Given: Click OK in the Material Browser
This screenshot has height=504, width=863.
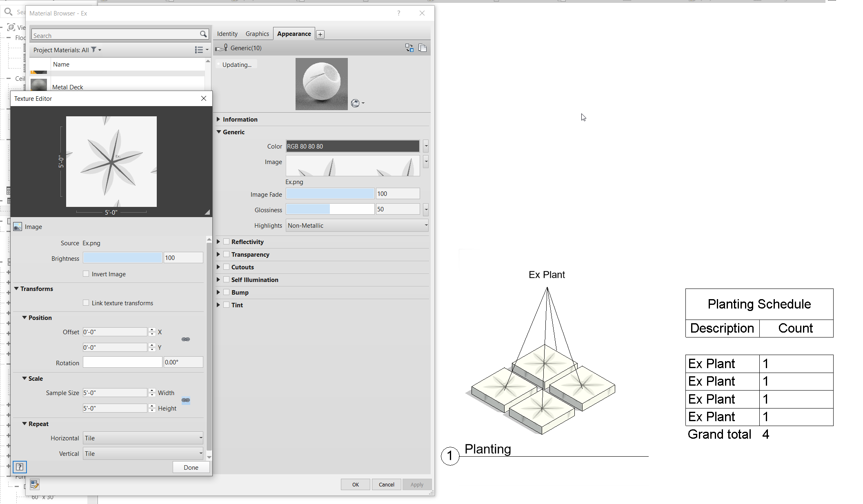Looking at the screenshot, I should [355, 484].
